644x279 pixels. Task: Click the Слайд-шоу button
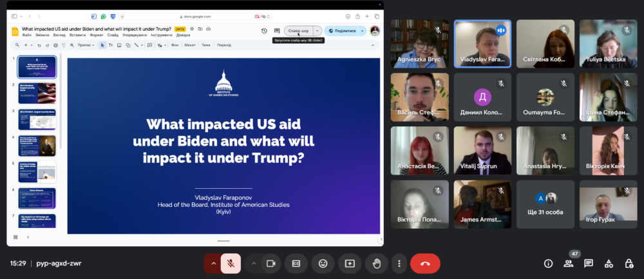(299, 30)
